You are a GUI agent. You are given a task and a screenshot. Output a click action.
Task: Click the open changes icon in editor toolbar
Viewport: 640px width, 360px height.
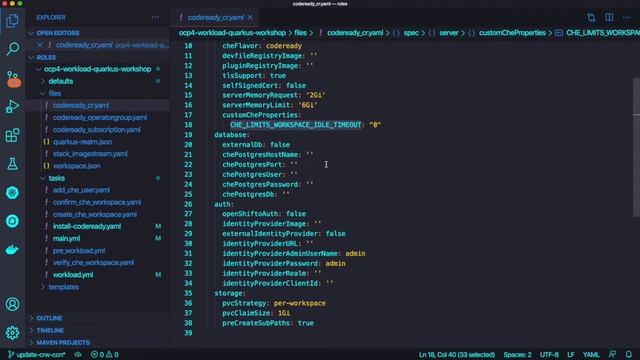[591, 17]
